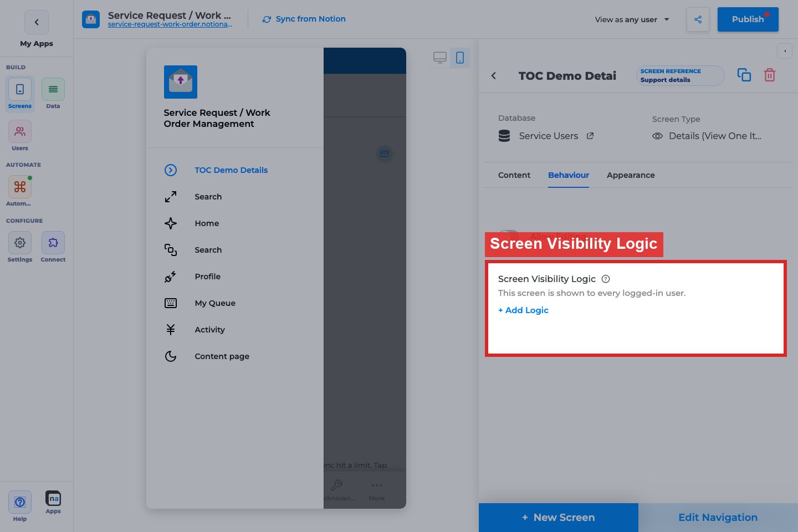Click the mail icon in preview
The height and width of the screenshot is (532, 798).
(385, 154)
